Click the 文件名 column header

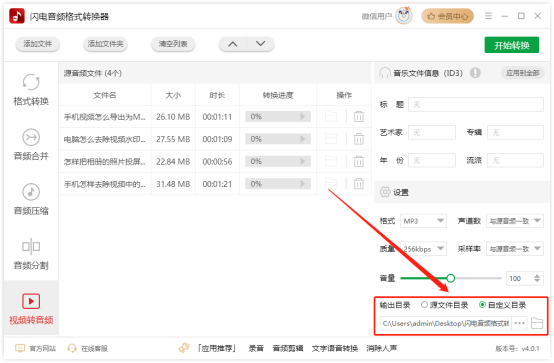[105, 95]
